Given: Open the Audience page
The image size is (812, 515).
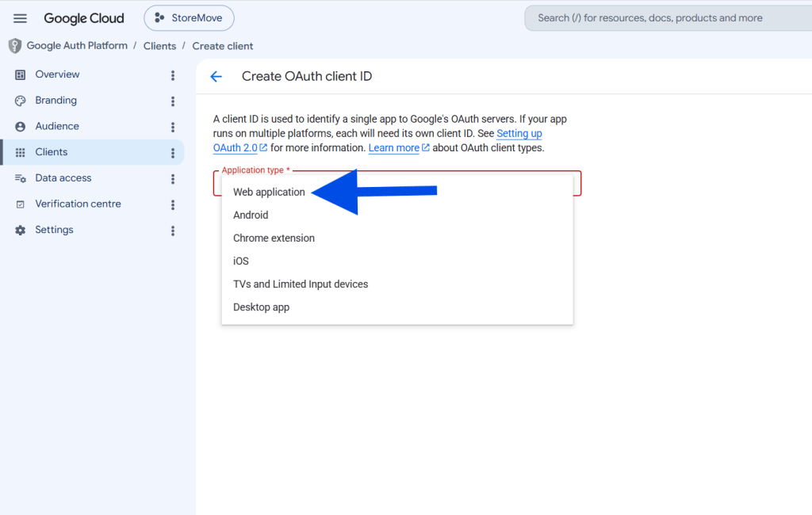Looking at the screenshot, I should [57, 126].
